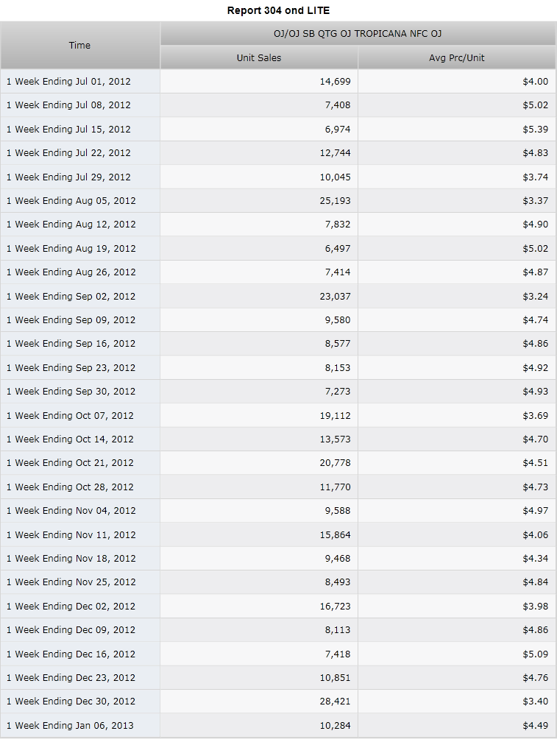
Task: Click unit sales value 19,112
Action: pos(335,416)
